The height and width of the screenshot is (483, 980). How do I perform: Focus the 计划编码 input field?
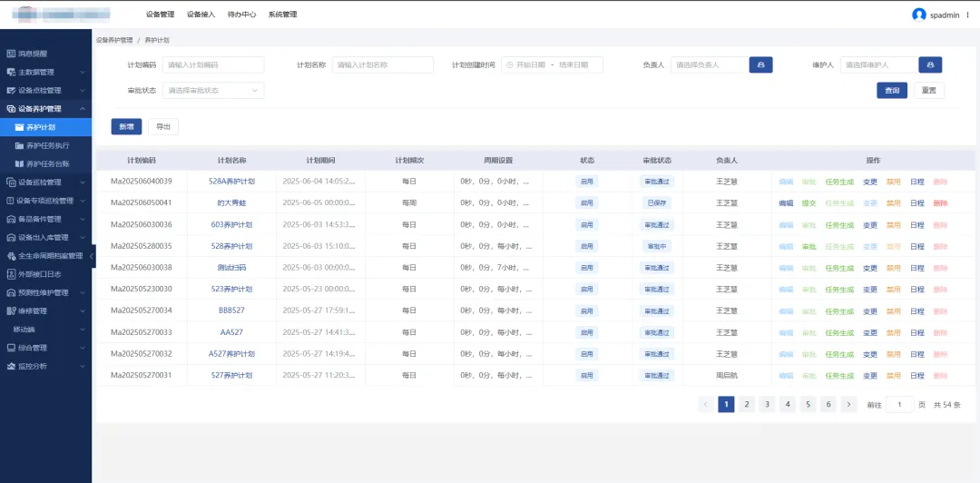click(x=213, y=65)
